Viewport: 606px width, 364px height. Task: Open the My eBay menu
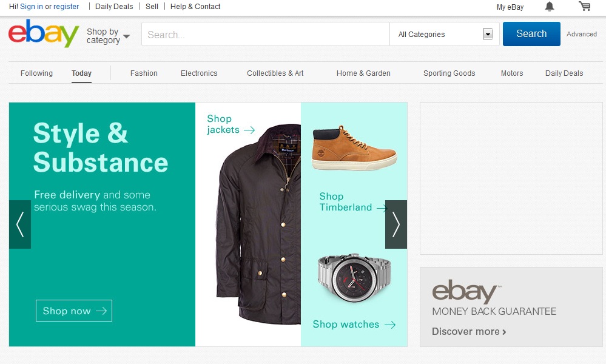point(510,7)
